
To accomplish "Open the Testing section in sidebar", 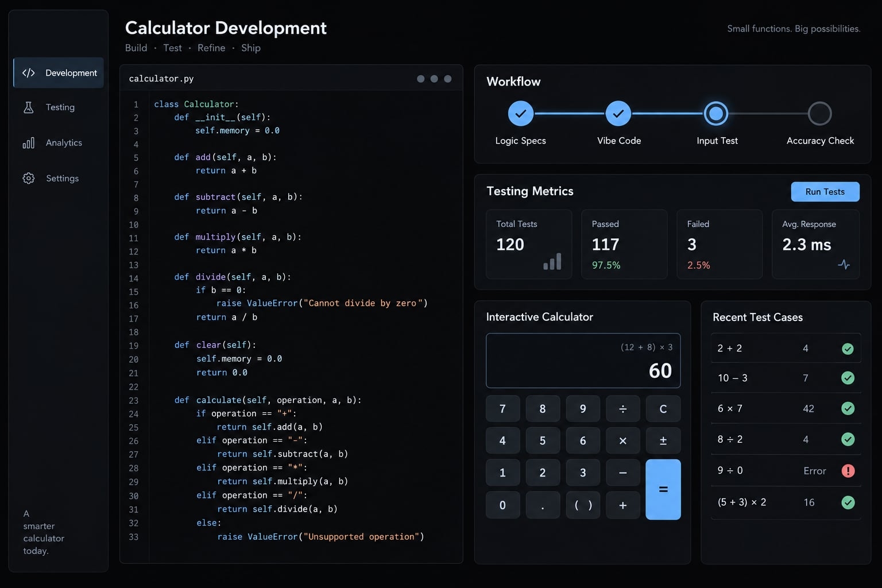I will (x=59, y=107).
